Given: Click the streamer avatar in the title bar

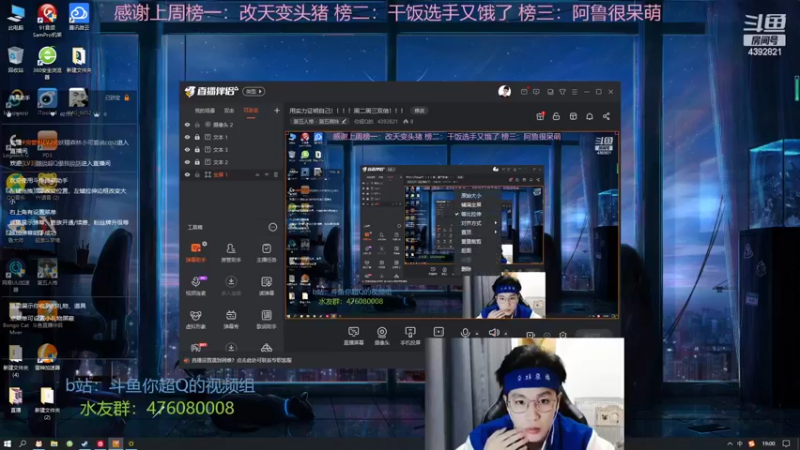Looking at the screenshot, I should point(504,91).
